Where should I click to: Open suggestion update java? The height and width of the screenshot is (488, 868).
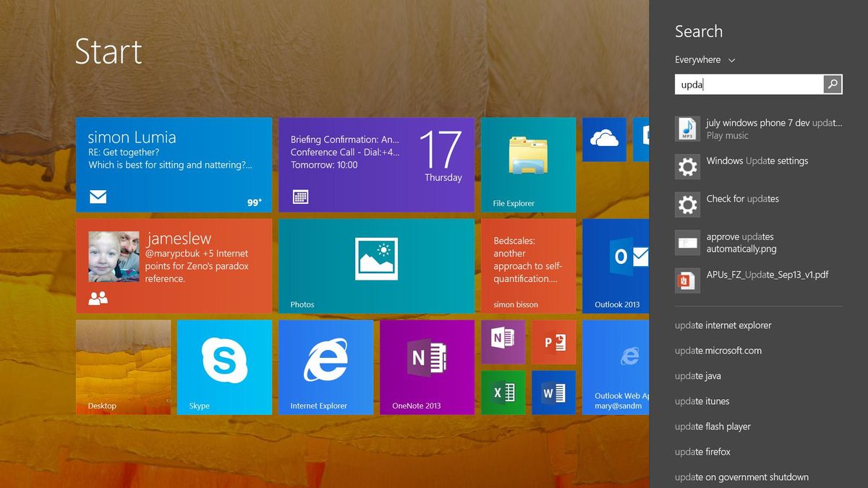click(x=696, y=376)
